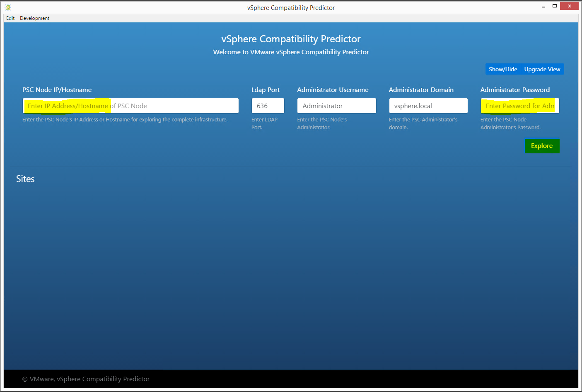Click the hostname help text under PSC field
582x392 pixels.
tap(125, 120)
